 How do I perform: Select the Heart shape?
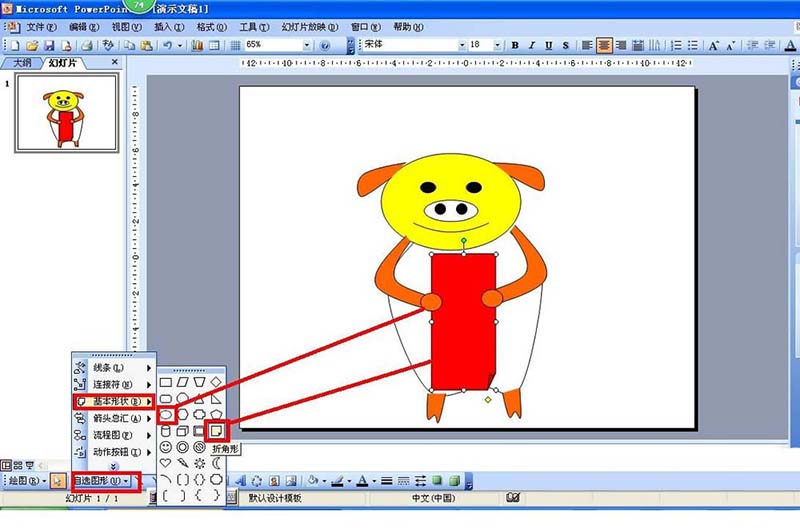point(166,463)
